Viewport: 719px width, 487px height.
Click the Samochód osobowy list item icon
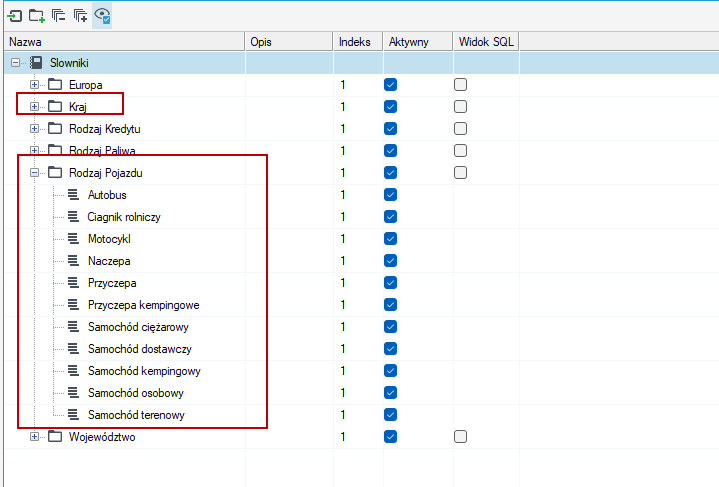click(73, 393)
